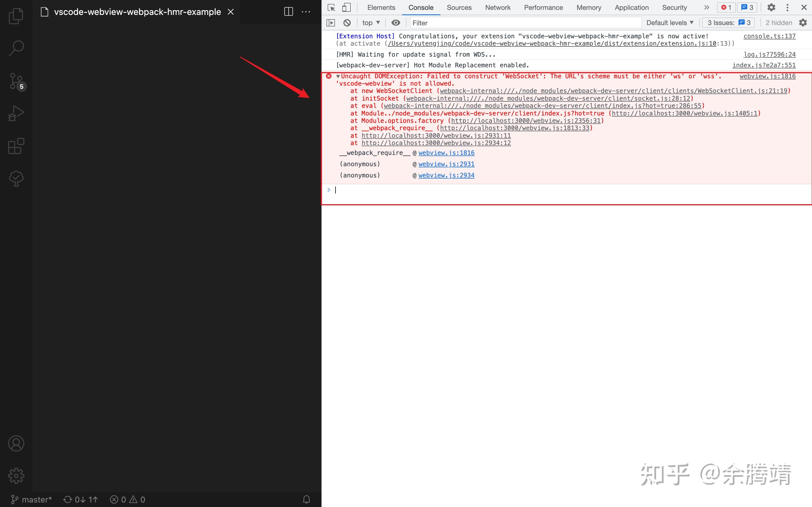This screenshot has width=812, height=507.
Task: Switch to the Sources tab
Action: [x=459, y=7]
